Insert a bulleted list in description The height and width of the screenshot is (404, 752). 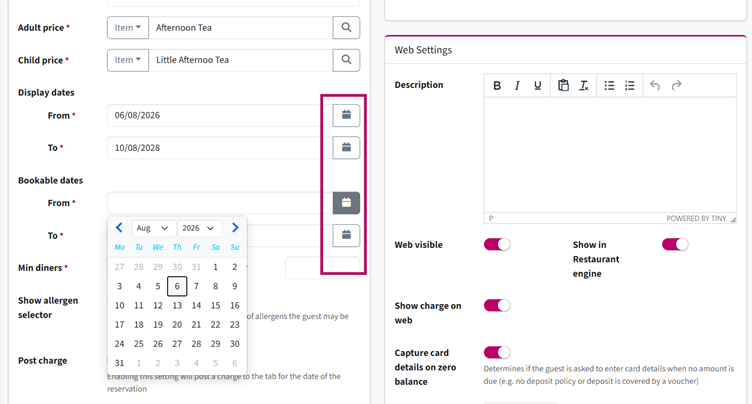pos(609,85)
